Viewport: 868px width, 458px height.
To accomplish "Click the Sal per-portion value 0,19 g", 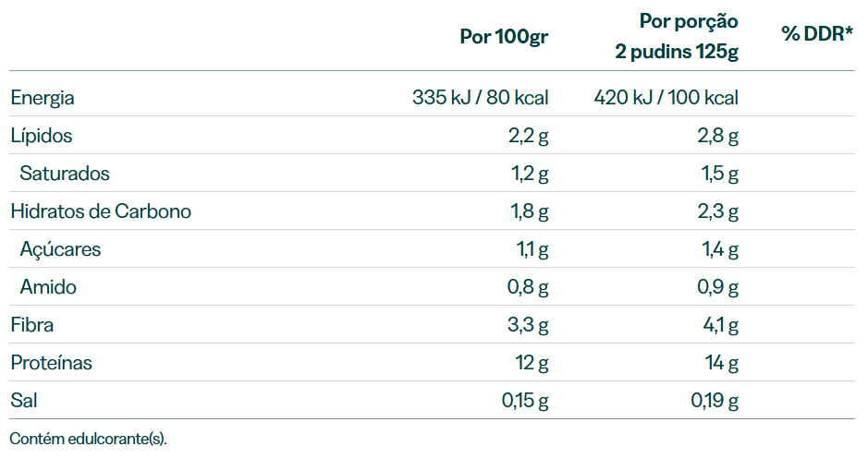I will coord(715,401).
